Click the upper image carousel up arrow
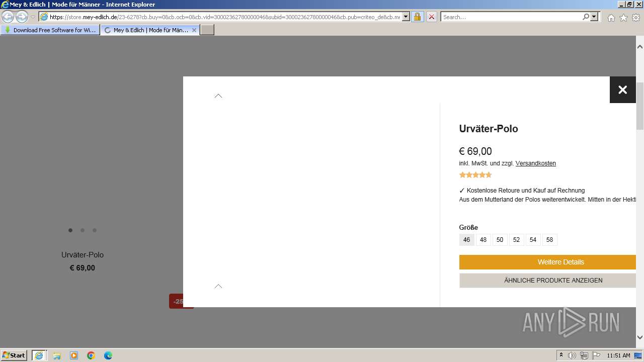Screen dimensions: 644x362 point(218,96)
